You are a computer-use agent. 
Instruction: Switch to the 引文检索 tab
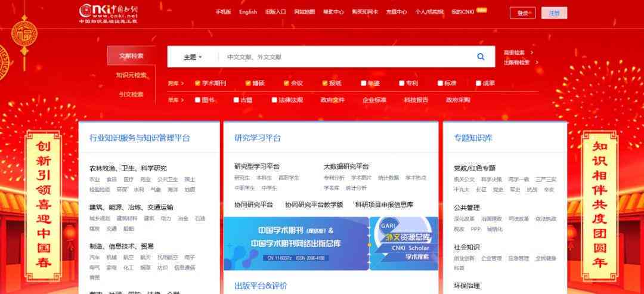click(131, 94)
